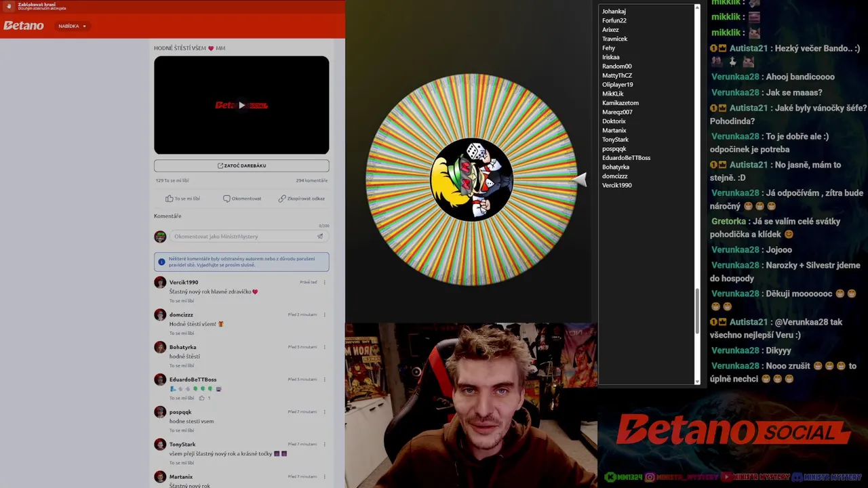Like domcizzz's comment via To se mi líbí
The height and width of the screenshot is (488, 868).
(182, 333)
